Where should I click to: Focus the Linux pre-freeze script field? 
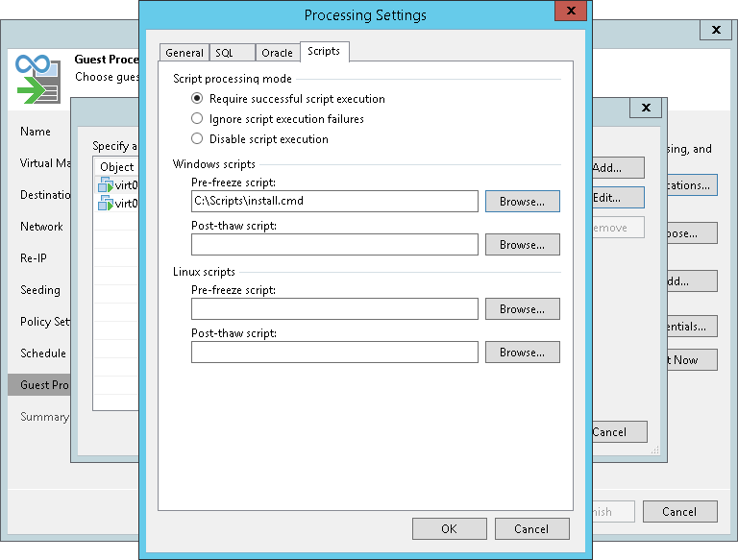[x=333, y=309]
